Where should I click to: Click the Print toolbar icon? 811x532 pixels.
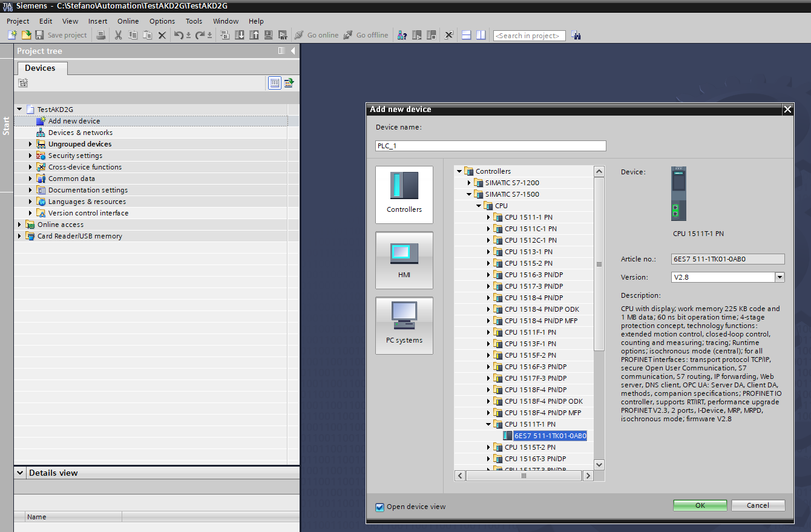pos(101,35)
